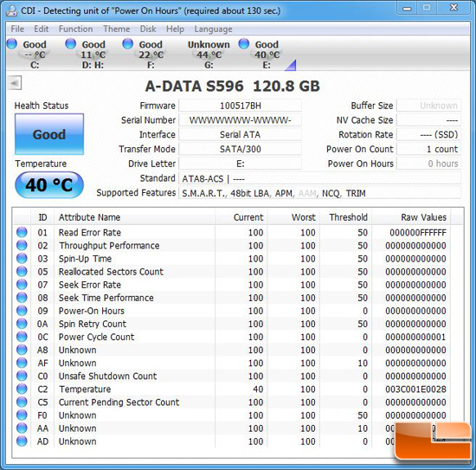The width and height of the screenshot is (476, 470).
Task: Select the Current Pending Sector Count name
Action: pyautogui.click(x=119, y=402)
